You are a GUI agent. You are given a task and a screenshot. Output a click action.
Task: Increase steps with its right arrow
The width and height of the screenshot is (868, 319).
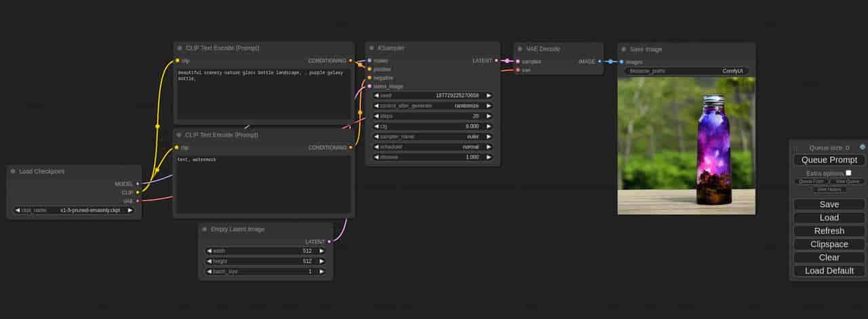tap(488, 116)
